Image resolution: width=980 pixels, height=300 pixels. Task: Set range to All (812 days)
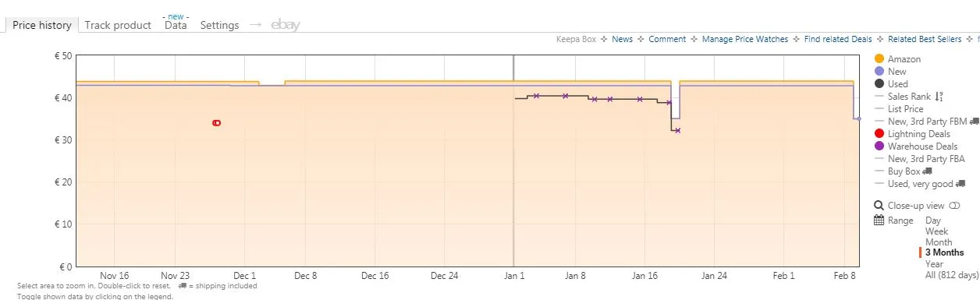pos(951,275)
